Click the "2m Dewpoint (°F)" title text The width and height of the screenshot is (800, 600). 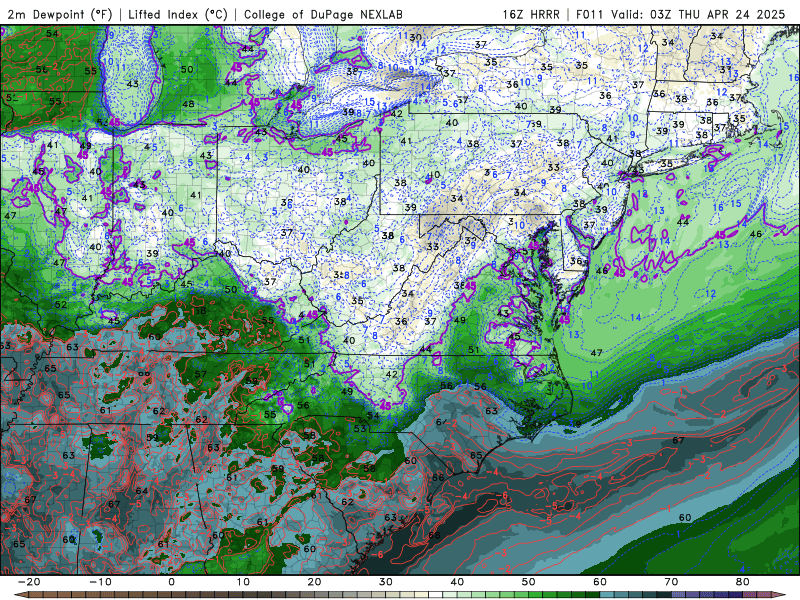coord(58,14)
